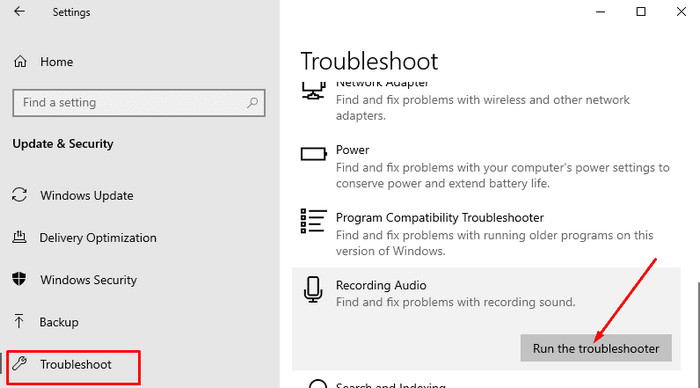700x388 pixels.
Task: Click the Program Compatibility list icon
Action: [313, 221]
